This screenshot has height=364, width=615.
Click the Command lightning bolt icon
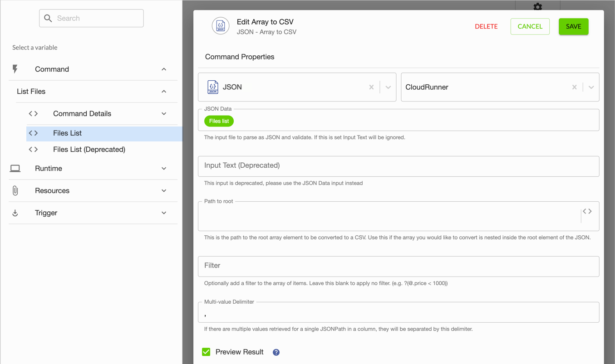pos(15,69)
